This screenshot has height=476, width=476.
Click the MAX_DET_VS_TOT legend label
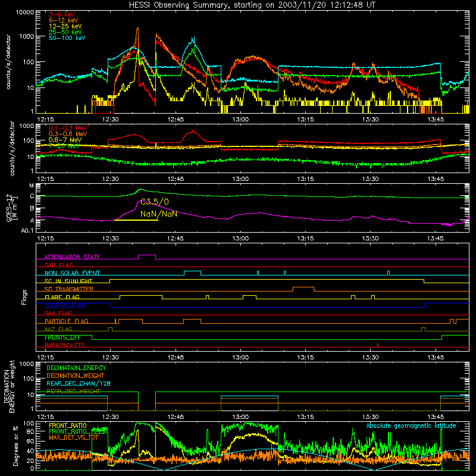[x=74, y=437]
